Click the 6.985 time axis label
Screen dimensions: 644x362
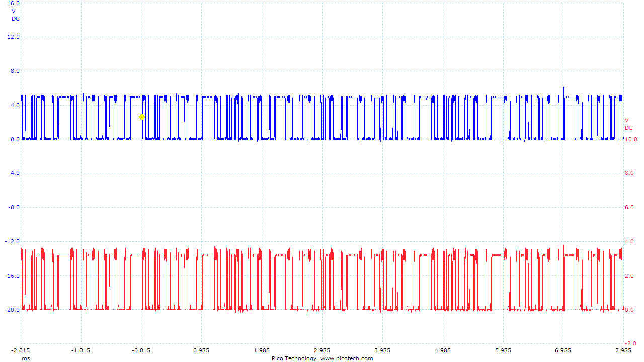[563, 350]
